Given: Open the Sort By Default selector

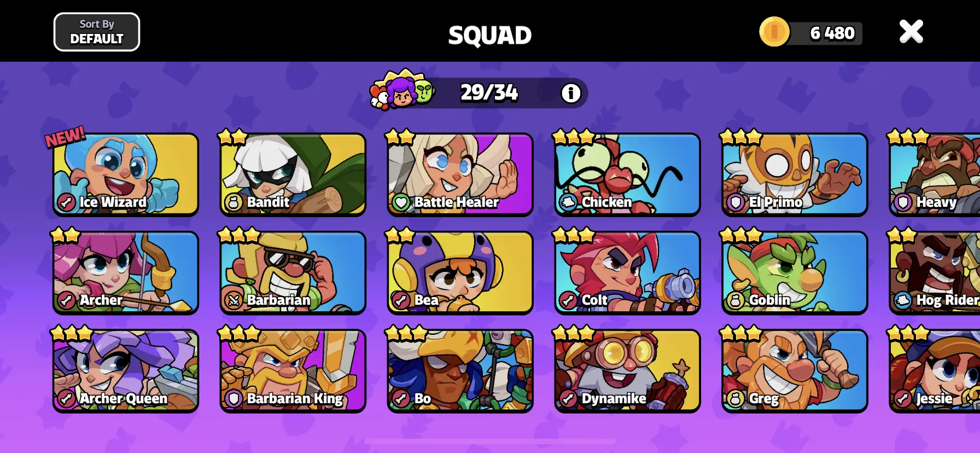Looking at the screenshot, I should click(x=97, y=32).
